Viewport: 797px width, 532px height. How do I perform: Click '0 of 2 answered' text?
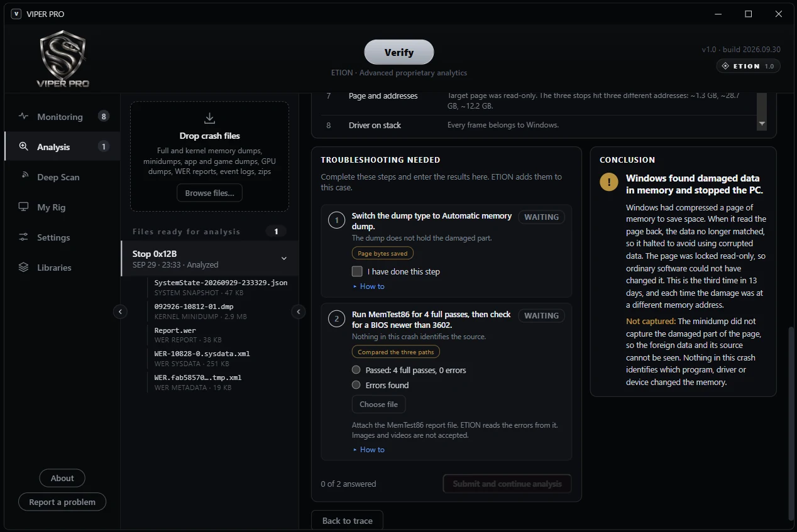point(348,484)
